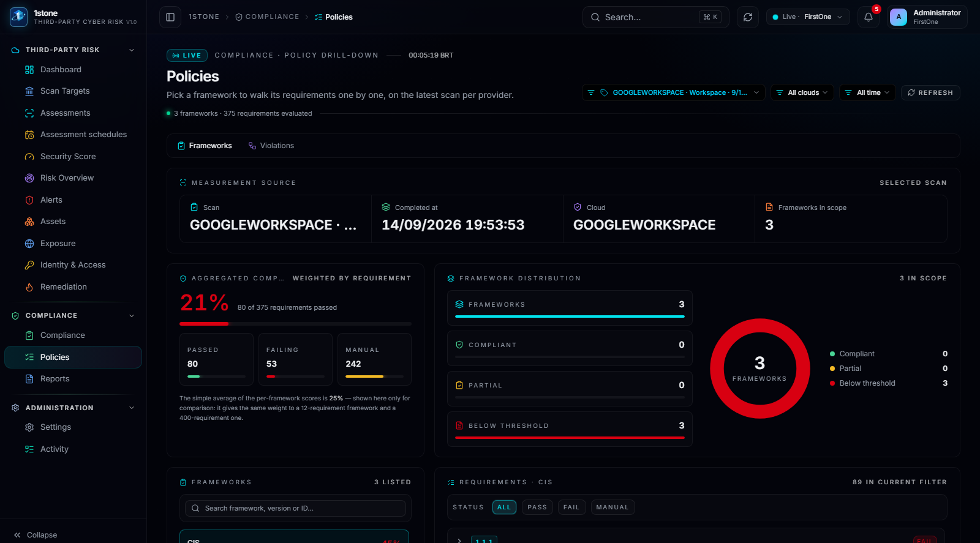Open Remediation in the sidebar
This screenshot has height=543, width=980.
click(x=73, y=287)
